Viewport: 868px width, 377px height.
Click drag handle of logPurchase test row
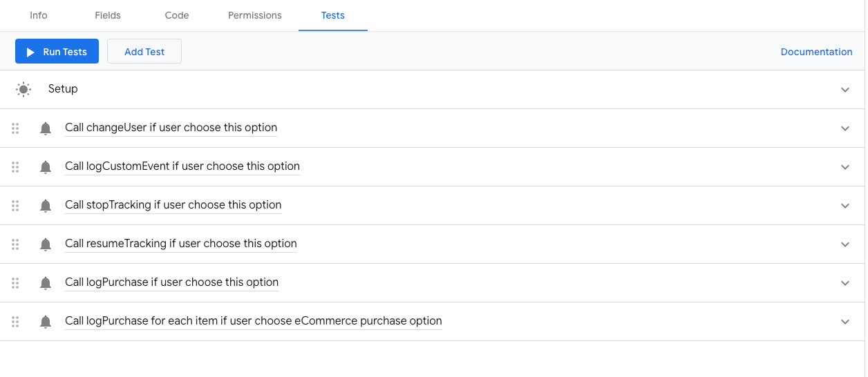[15, 283]
